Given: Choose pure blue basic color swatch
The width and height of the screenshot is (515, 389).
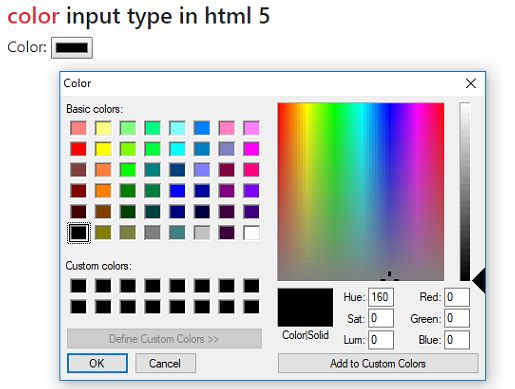Looking at the screenshot, I should (177, 191).
